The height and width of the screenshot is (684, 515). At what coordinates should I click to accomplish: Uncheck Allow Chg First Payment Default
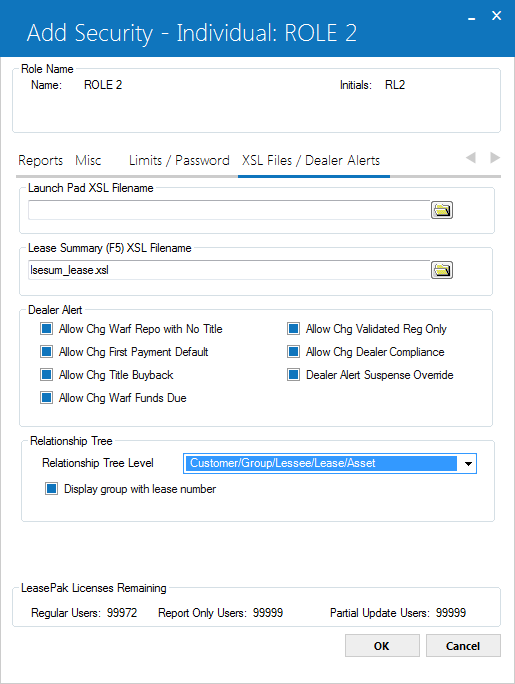47,352
